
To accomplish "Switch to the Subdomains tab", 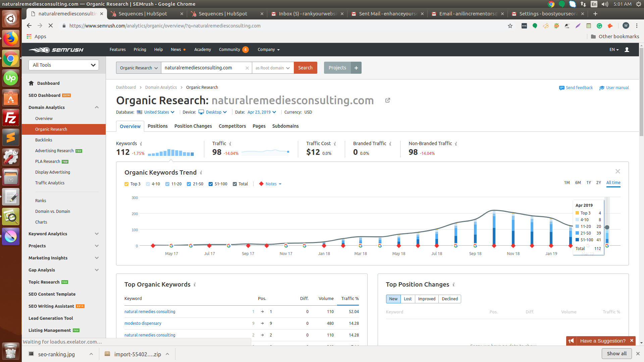I will tap(285, 126).
